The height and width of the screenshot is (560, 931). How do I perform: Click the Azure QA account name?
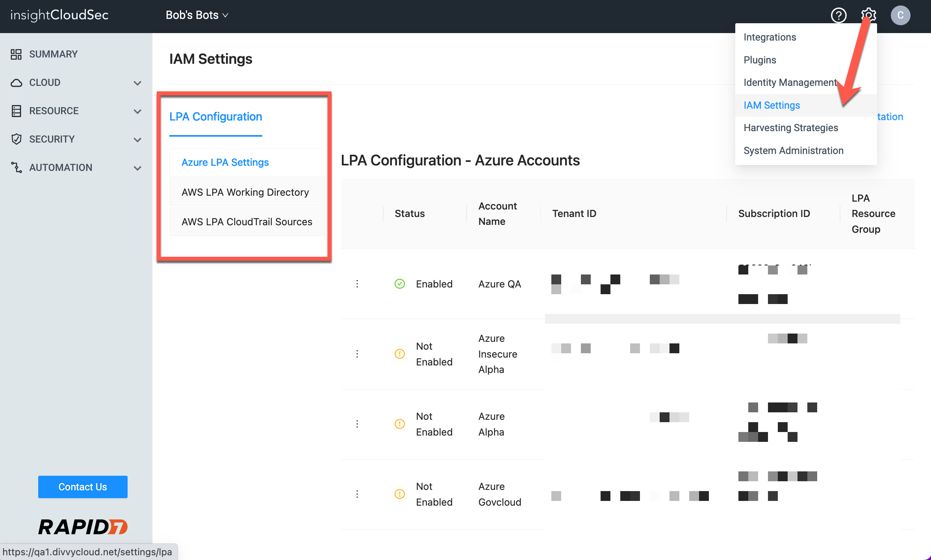pyautogui.click(x=499, y=284)
